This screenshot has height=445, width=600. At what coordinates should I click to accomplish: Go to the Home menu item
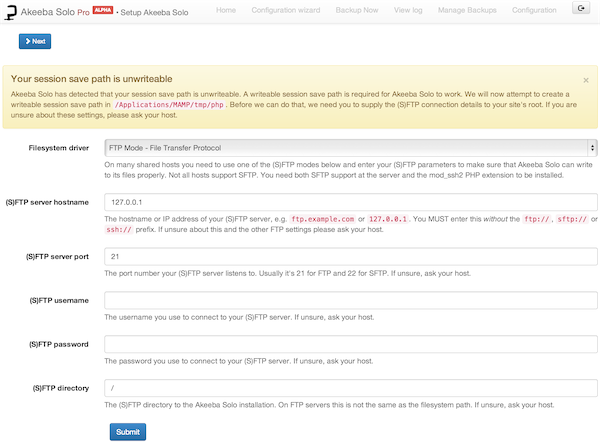click(x=226, y=10)
